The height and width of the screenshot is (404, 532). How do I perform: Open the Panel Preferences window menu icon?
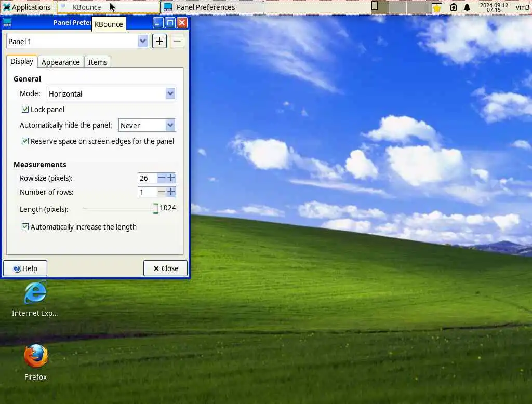point(7,23)
